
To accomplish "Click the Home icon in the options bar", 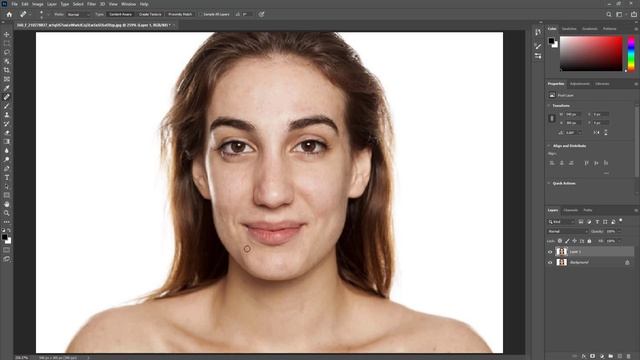I will point(9,14).
